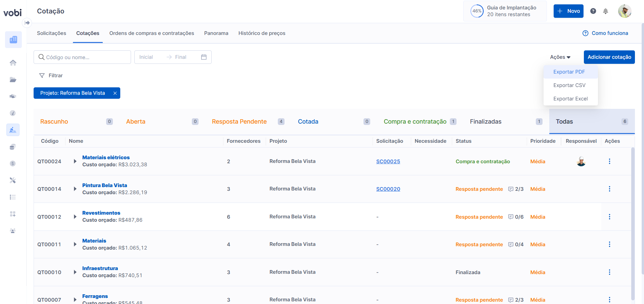Open the handshake icon in sidebar
The width and height of the screenshot is (644, 304).
[13, 96]
